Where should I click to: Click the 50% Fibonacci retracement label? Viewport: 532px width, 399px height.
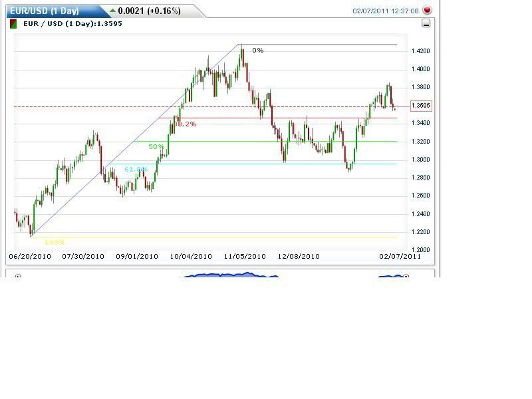[156, 146]
